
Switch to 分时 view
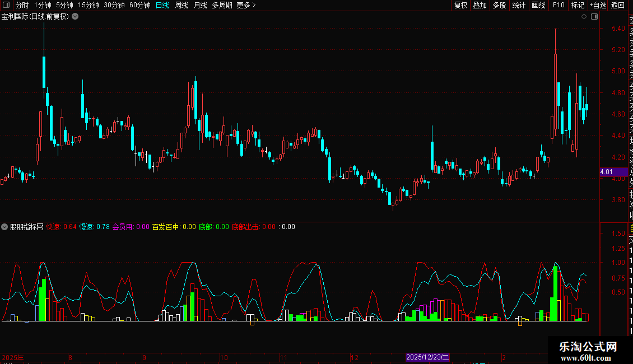(22, 5)
